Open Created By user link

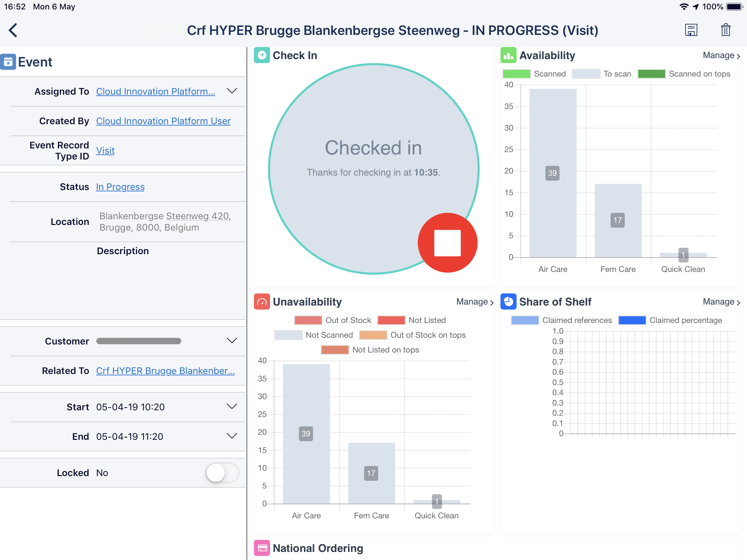pos(164,121)
